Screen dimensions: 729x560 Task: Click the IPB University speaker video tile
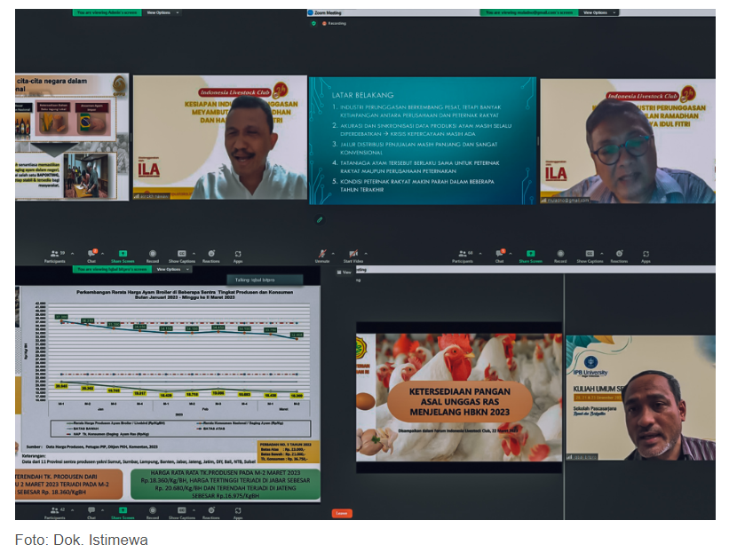tap(639, 397)
